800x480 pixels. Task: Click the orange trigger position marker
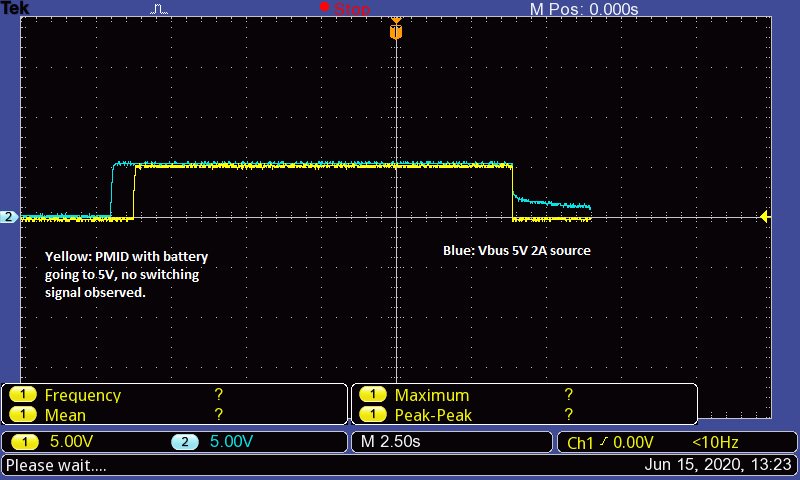click(396, 28)
